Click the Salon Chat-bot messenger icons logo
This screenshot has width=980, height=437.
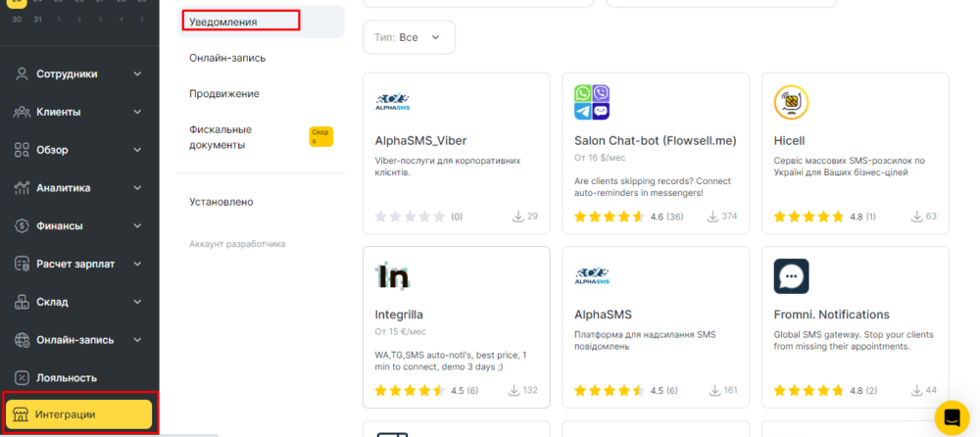(592, 102)
